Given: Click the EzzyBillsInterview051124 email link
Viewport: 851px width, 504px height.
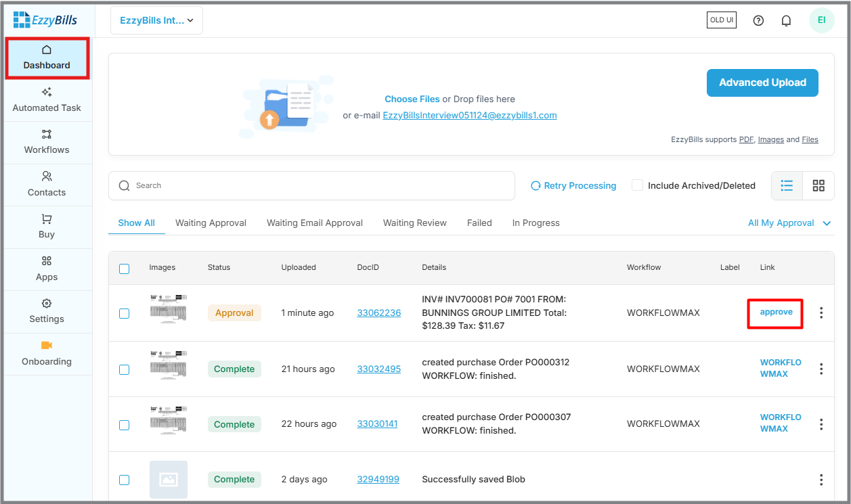Looking at the screenshot, I should point(470,115).
